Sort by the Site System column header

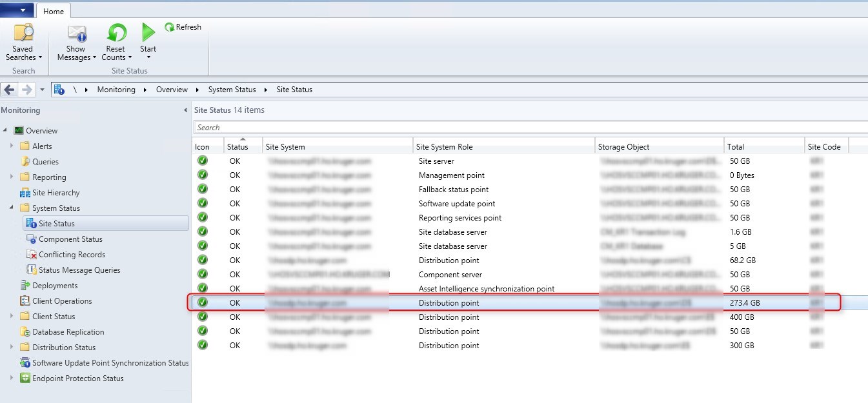(338, 147)
